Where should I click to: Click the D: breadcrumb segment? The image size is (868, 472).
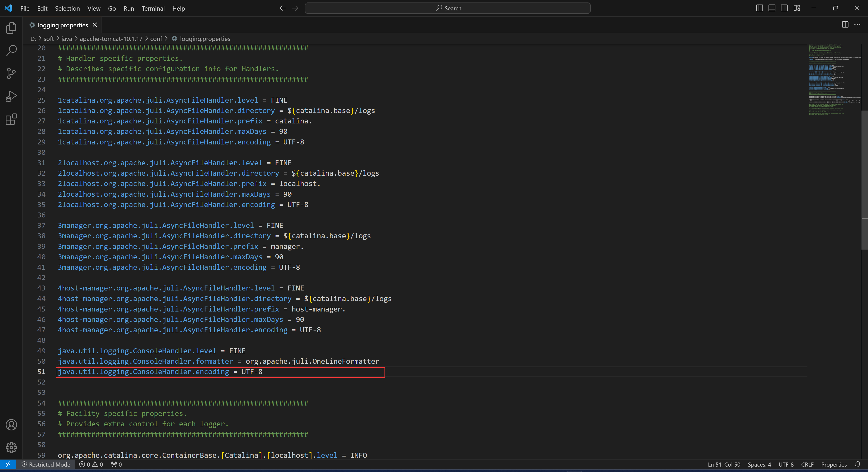coord(33,39)
